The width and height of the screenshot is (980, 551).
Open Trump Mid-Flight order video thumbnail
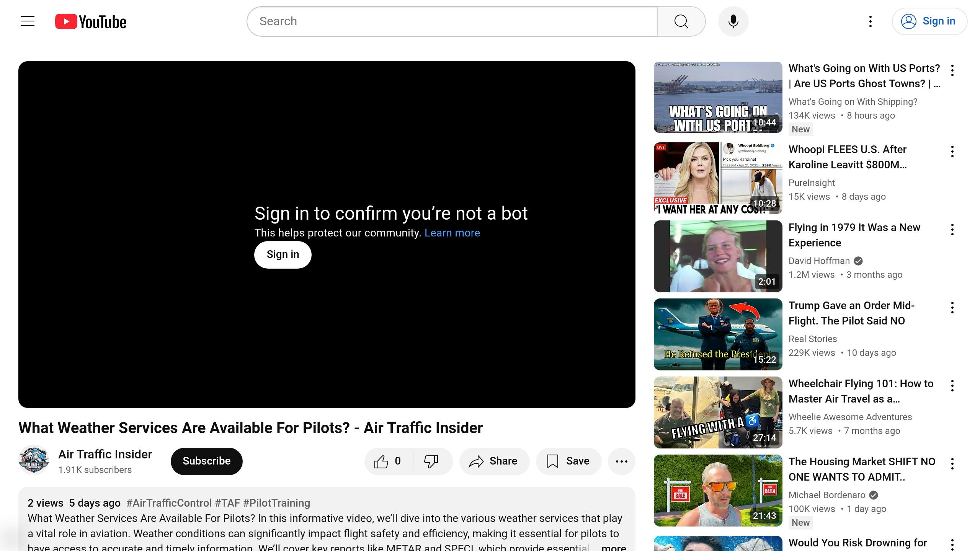pyautogui.click(x=718, y=334)
